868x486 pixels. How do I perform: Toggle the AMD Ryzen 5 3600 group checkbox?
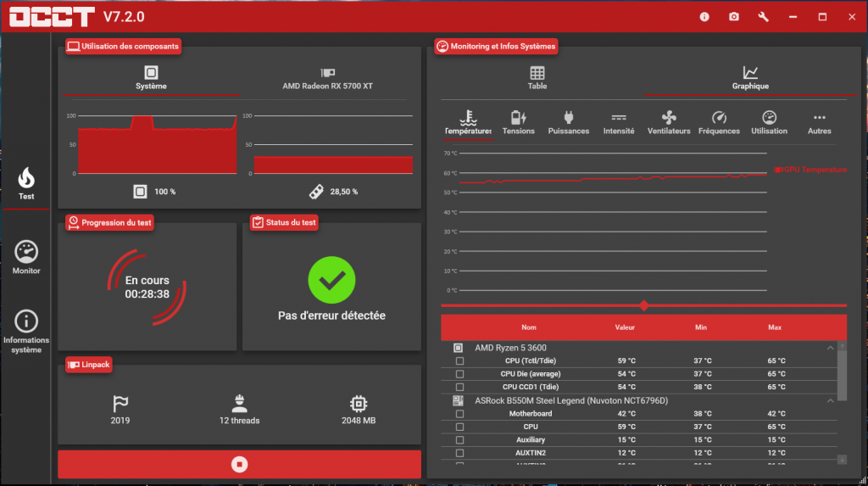pos(458,348)
